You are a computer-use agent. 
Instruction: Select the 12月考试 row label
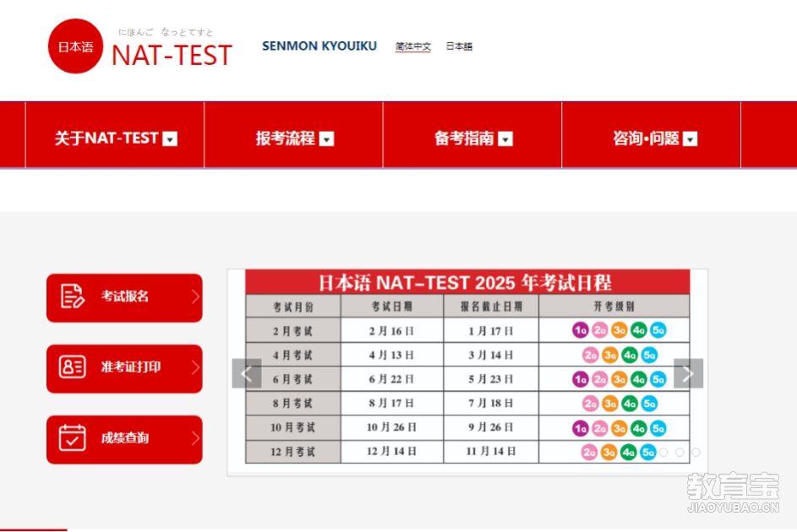[292, 452]
